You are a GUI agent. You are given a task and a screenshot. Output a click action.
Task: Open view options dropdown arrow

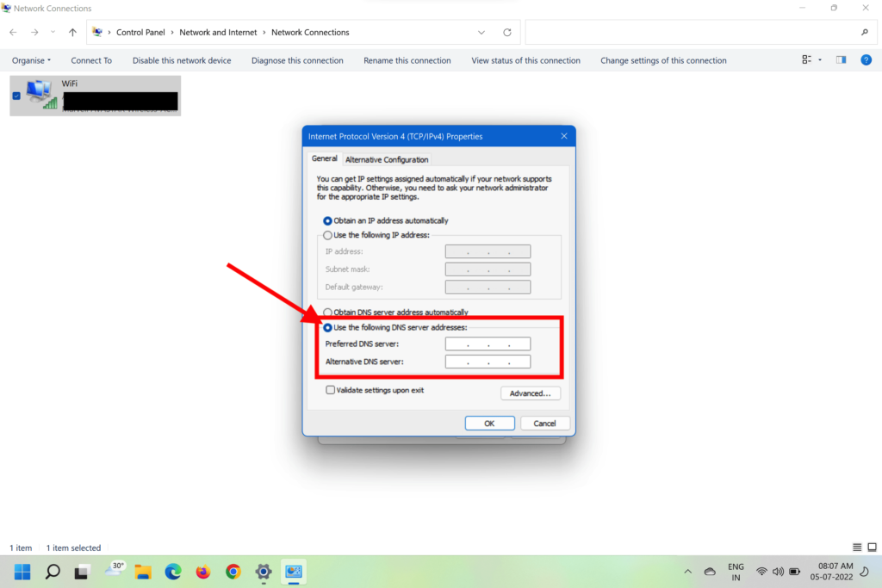tap(820, 60)
